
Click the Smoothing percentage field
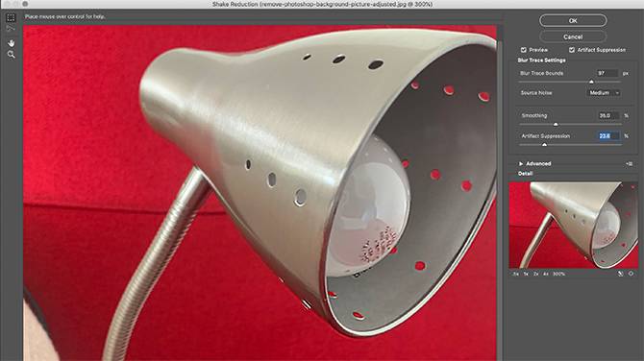tap(607, 115)
